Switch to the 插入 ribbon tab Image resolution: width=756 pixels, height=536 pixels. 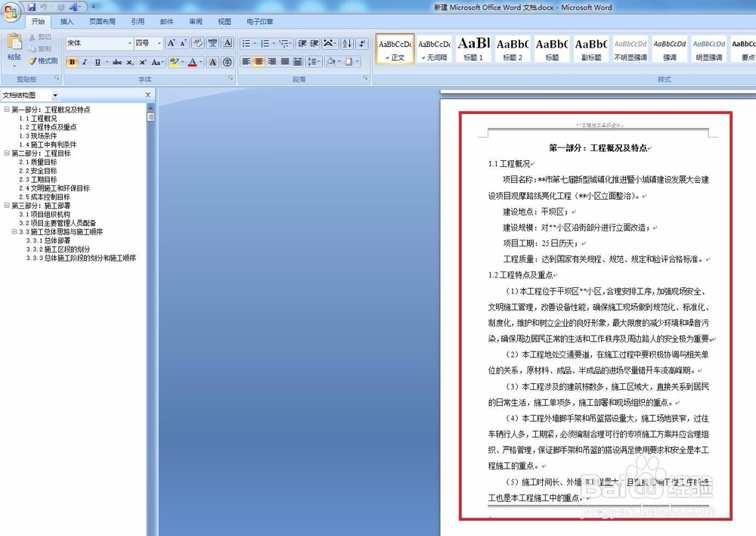click(67, 22)
